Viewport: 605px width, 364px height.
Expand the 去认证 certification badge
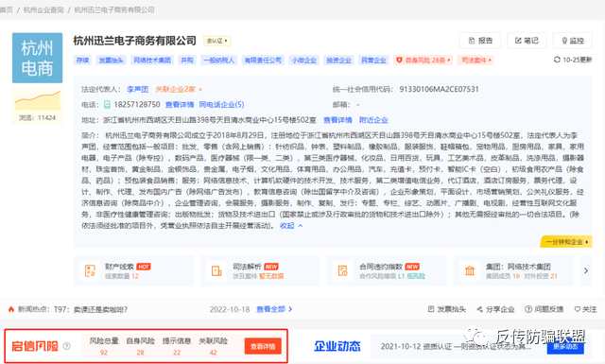216,41
